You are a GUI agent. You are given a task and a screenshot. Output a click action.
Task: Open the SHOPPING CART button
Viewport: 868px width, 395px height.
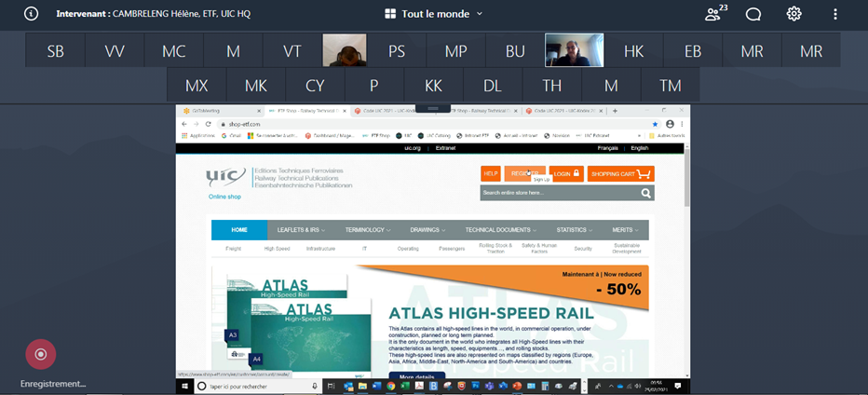click(620, 174)
